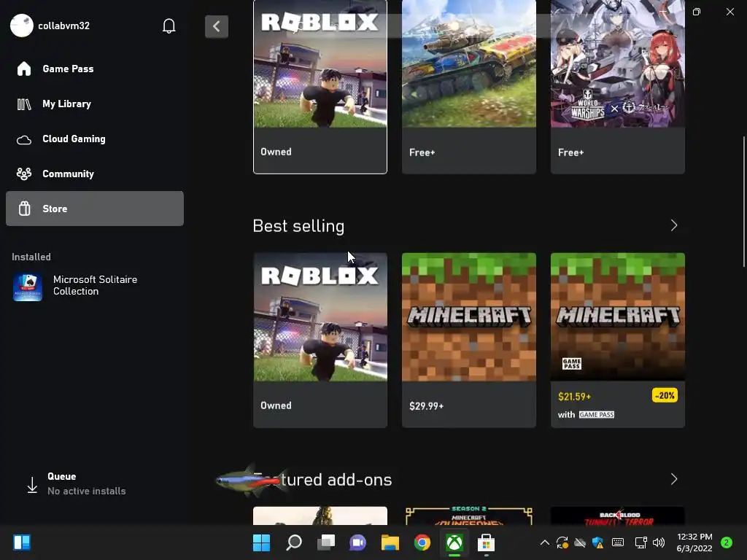This screenshot has width=747, height=560.
Task: Click the network display tray icon
Action: click(640, 542)
